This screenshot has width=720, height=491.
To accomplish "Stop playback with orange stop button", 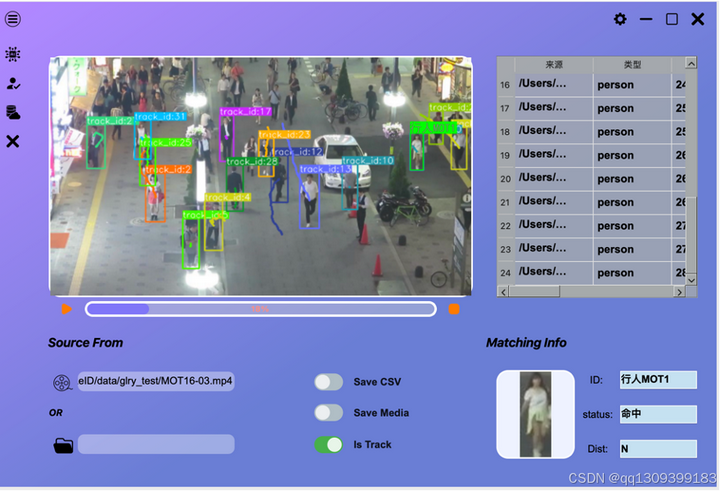I will pos(454,309).
